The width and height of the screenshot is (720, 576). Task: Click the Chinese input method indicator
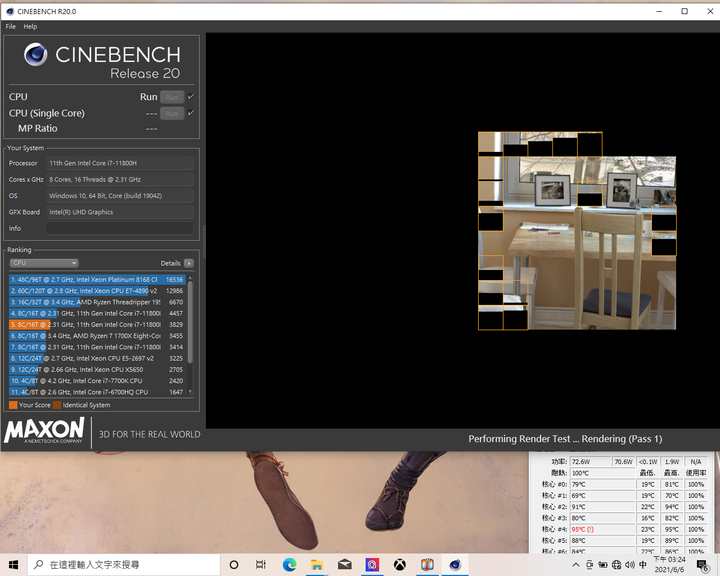coord(643,565)
